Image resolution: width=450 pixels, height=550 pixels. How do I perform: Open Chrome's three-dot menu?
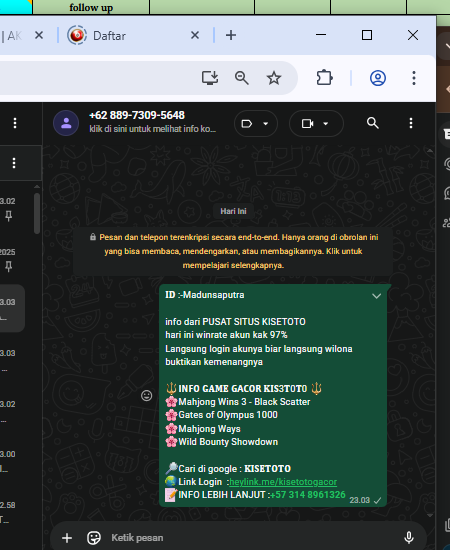pos(414,78)
